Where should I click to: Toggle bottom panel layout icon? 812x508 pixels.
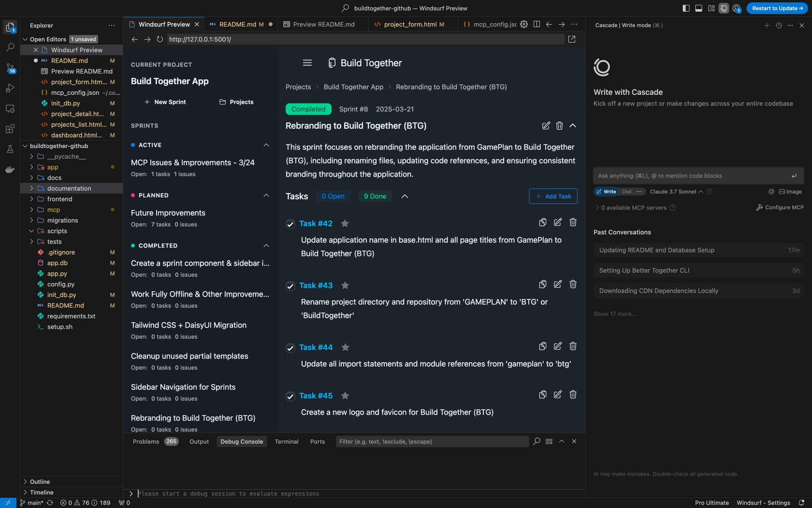(698, 8)
